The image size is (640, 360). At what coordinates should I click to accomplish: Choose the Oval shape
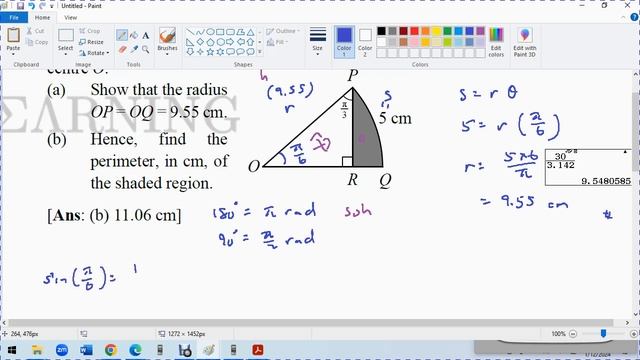point(210,32)
